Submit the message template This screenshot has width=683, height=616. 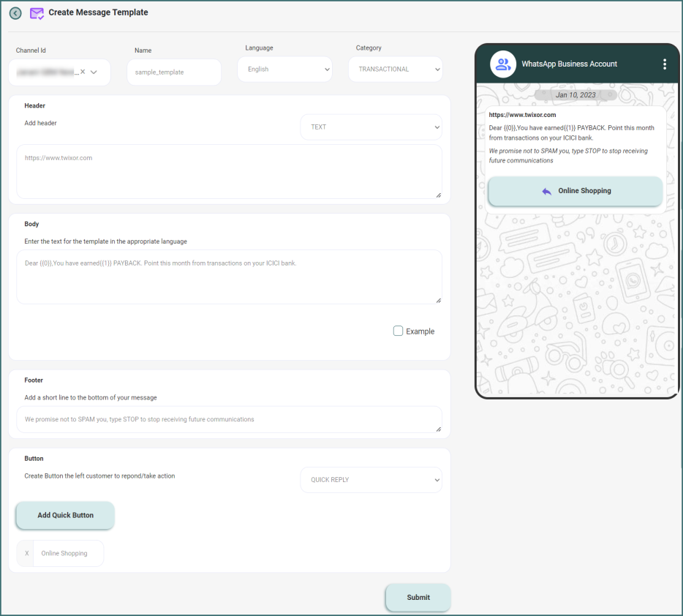click(418, 597)
